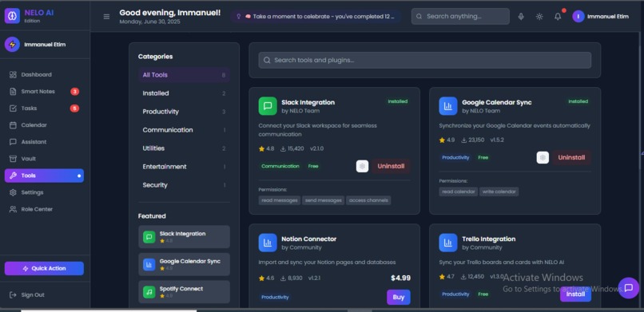Click the Installed badge on Slack Integration
The width and height of the screenshot is (644, 312).
(x=398, y=101)
